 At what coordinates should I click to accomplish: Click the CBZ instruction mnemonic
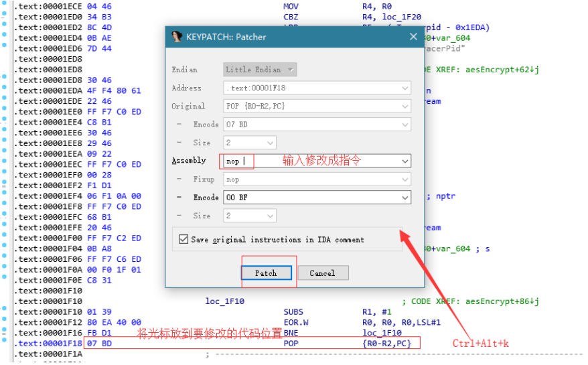(291, 17)
